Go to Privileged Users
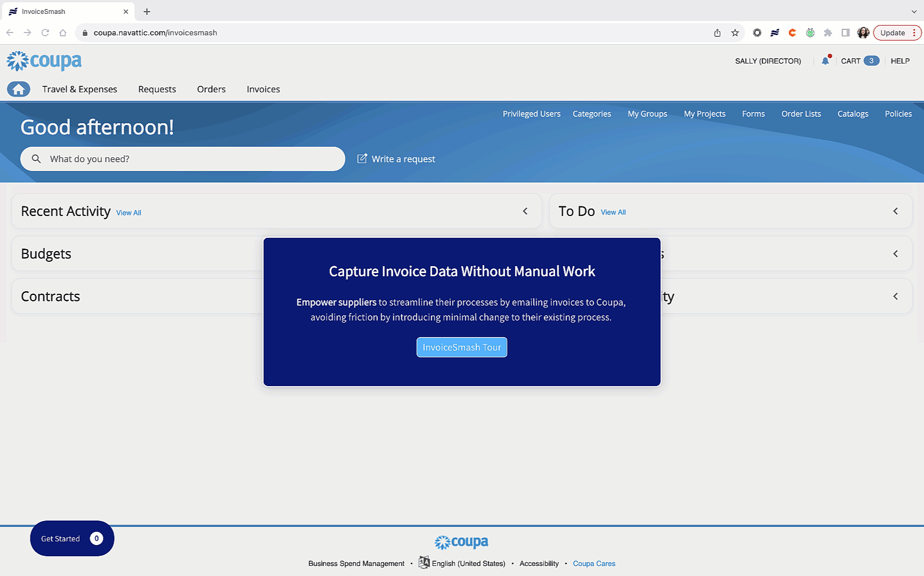924x576 pixels. click(532, 114)
